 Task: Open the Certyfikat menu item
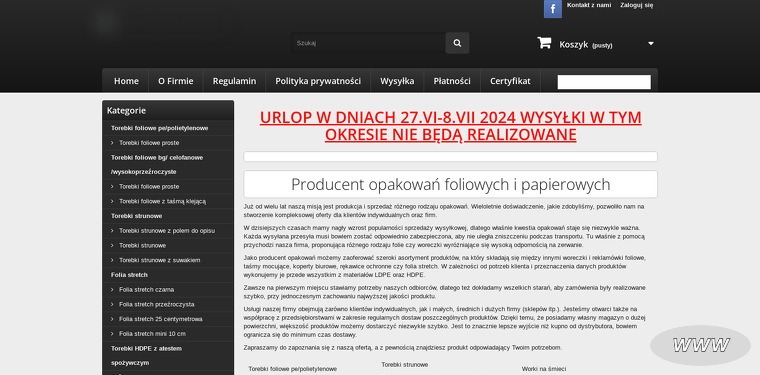tap(510, 81)
